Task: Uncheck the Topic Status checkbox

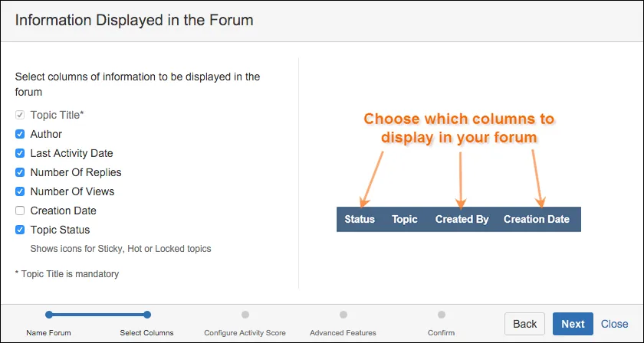Action: (x=20, y=230)
